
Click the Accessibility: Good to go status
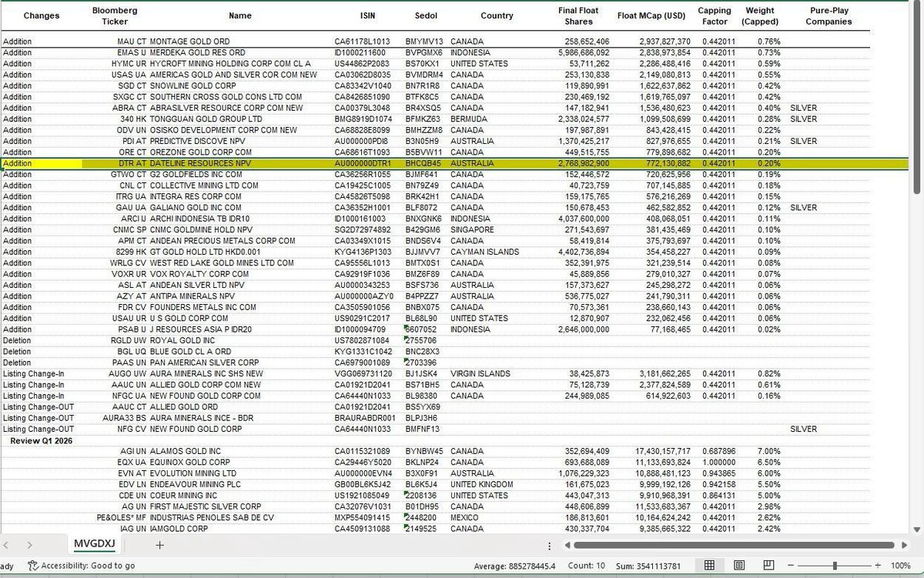coord(88,566)
